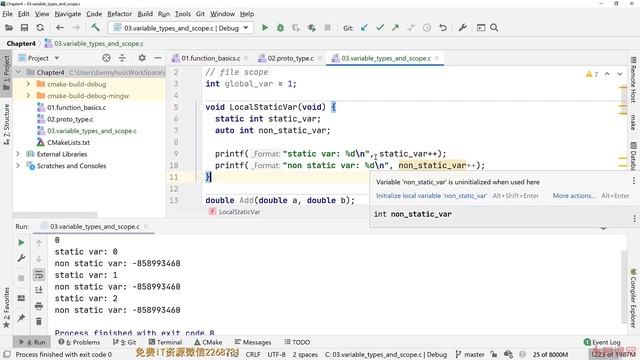Stop process with toolbar stop square
Viewport: 640px width, 360px height.
point(327,28)
